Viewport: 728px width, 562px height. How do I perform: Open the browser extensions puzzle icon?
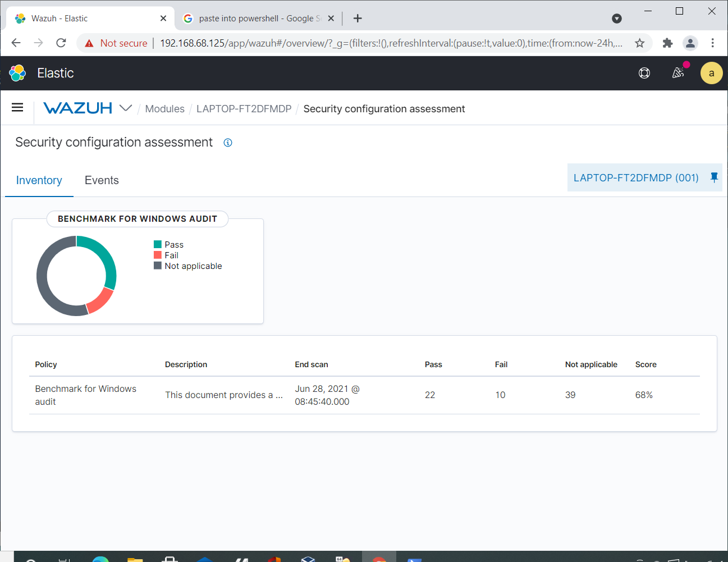click(667, 43)
